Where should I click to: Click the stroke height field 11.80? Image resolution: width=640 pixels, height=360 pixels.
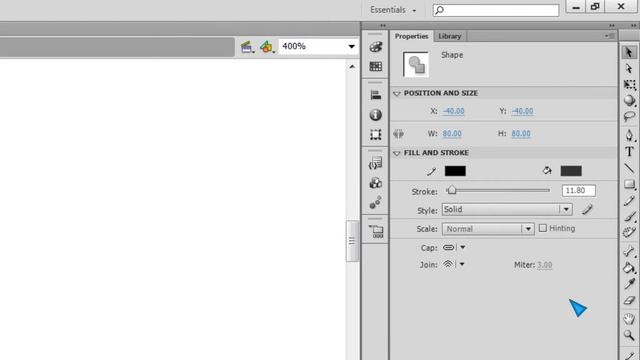(578, 191)
